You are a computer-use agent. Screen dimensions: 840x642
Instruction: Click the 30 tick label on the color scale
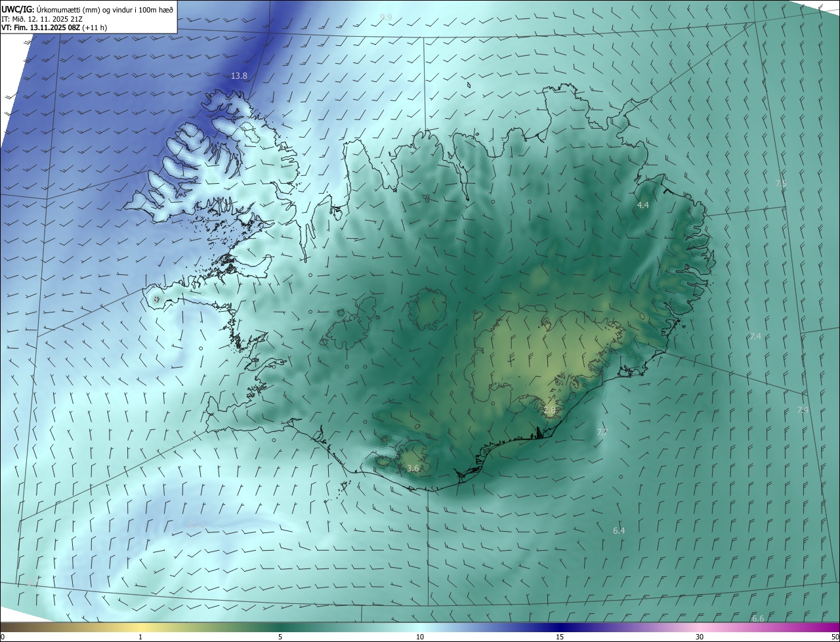tap(700, 637)
